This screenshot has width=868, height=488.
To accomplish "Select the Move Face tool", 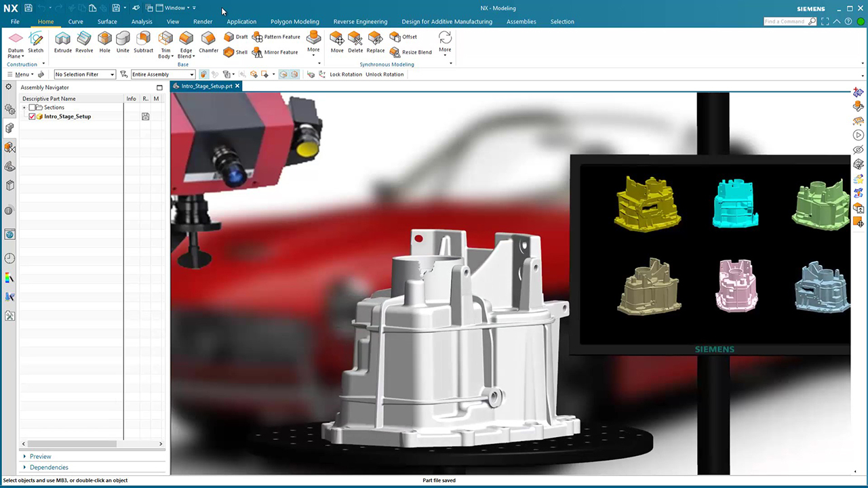I will (x=337, y=42).
